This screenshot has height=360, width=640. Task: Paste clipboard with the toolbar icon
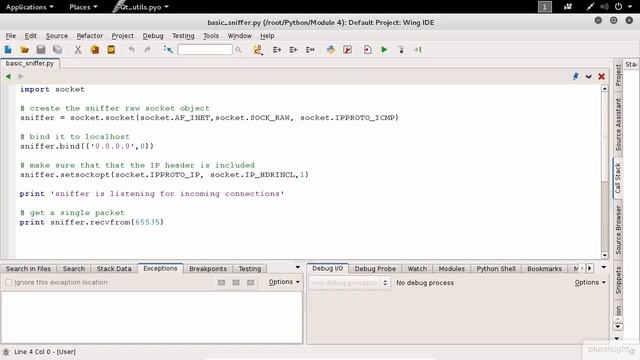click(x=111, y=50)
